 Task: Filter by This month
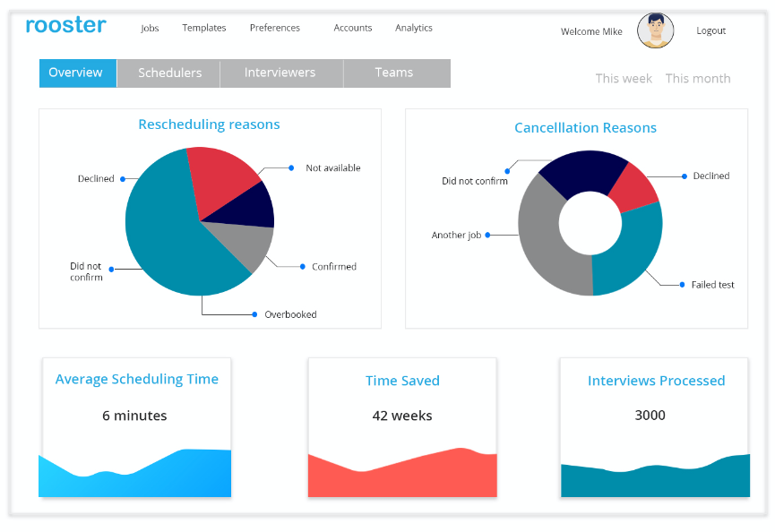(x=698, y=79)
